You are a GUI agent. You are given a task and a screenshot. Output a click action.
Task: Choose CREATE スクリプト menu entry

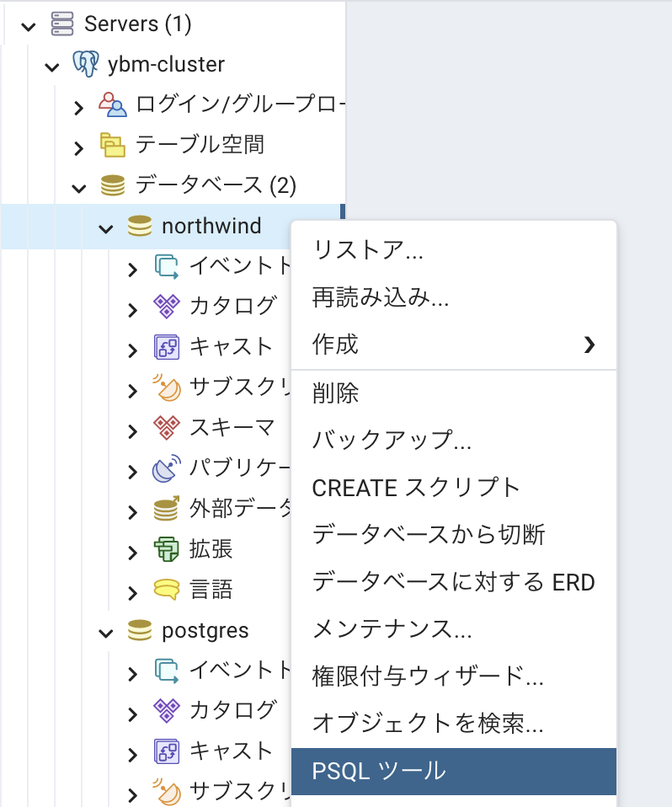click(x=454, y=488)
